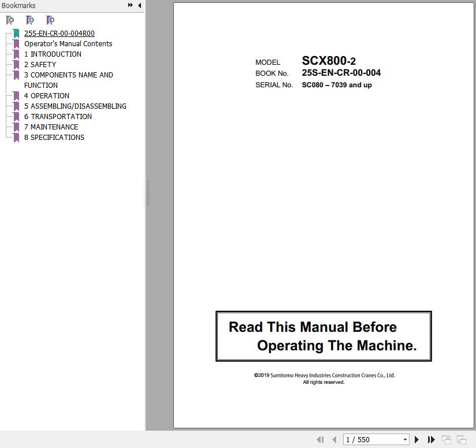Screen dimensions: 476x448
Task: Click the serial number SC080 – 7039 and up text
Action: pyautogui.click(x=337, y=85)
